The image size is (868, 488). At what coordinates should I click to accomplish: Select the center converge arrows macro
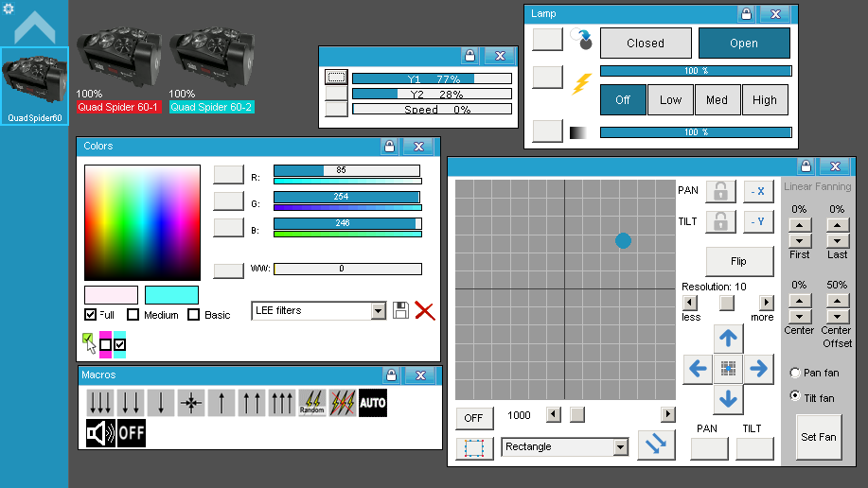pyautogui.click(x=191, y=402)
